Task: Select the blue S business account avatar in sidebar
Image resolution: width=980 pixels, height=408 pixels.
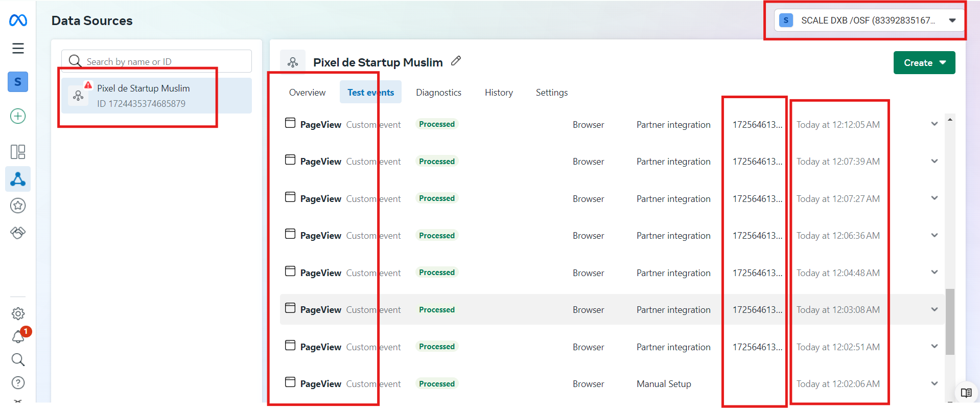Action: (18, 82)
